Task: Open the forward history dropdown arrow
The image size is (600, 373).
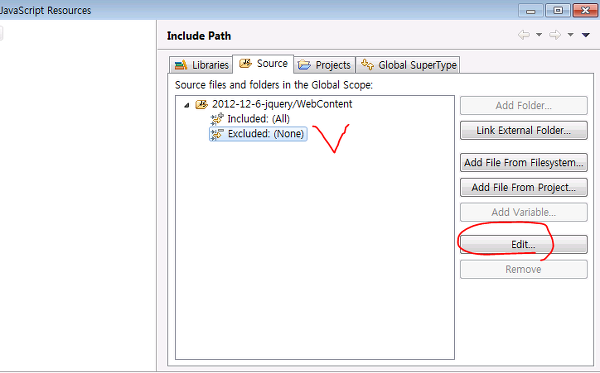Action: (570, 35)
